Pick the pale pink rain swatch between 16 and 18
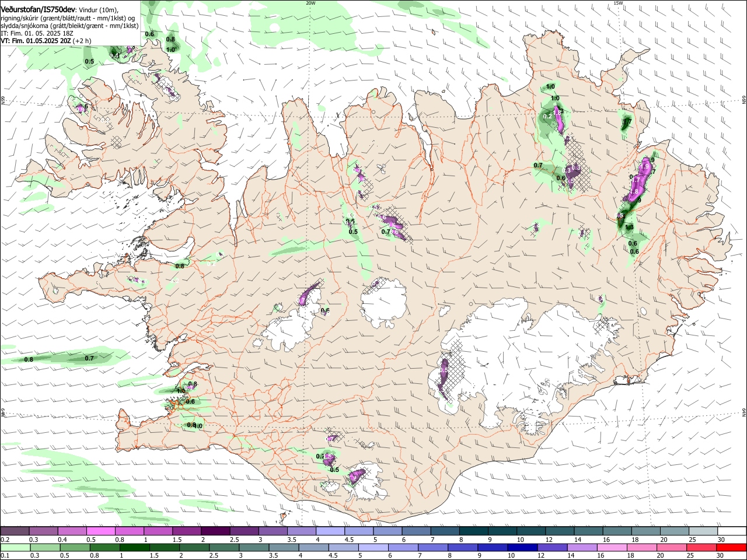747x560 pixels. point(612,548)
